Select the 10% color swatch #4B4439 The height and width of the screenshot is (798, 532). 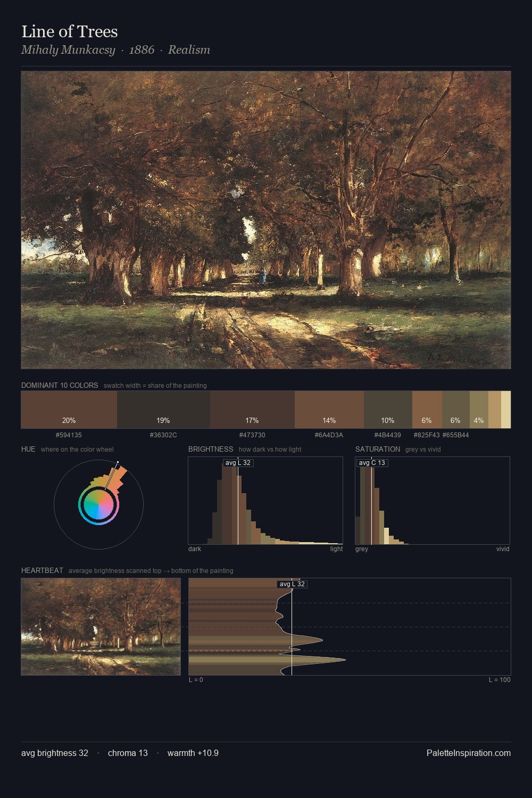click(x=388, y=410)
